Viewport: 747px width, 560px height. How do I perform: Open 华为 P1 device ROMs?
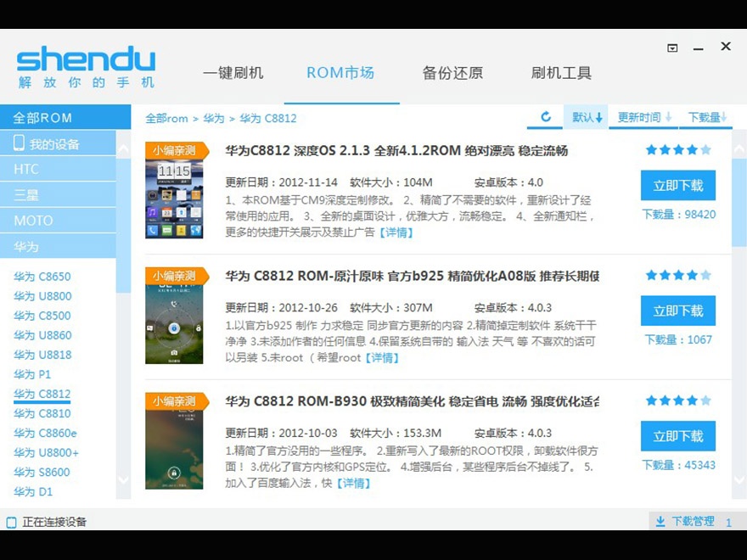(32, 374)
